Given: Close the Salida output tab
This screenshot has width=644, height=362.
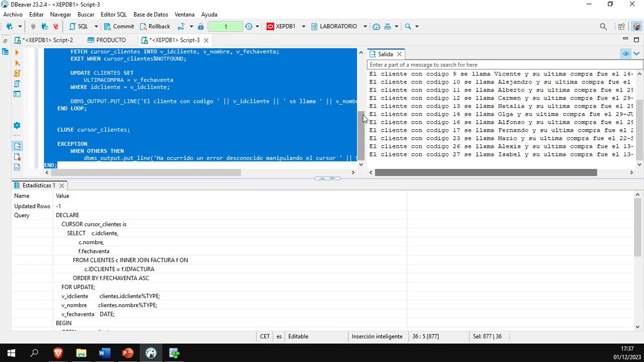Looking at the screenshot, I should (399, 54).
